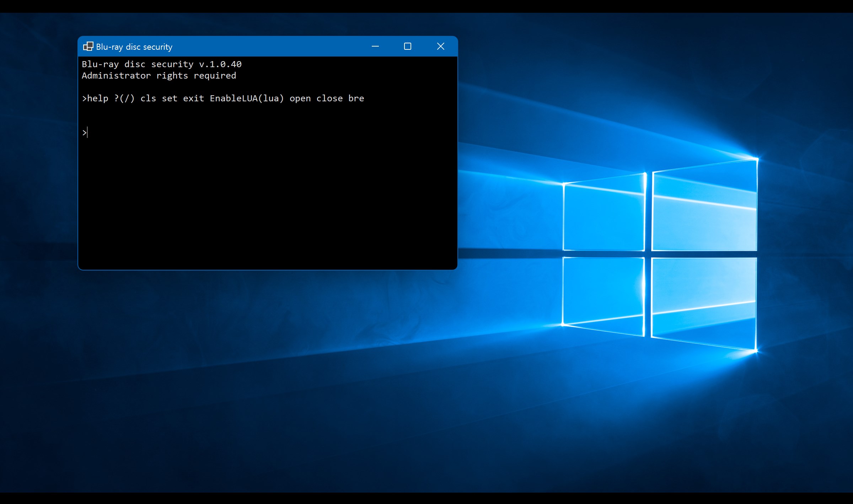
Task: Click the window title text in title bar
Action: [x=134, y=47]
